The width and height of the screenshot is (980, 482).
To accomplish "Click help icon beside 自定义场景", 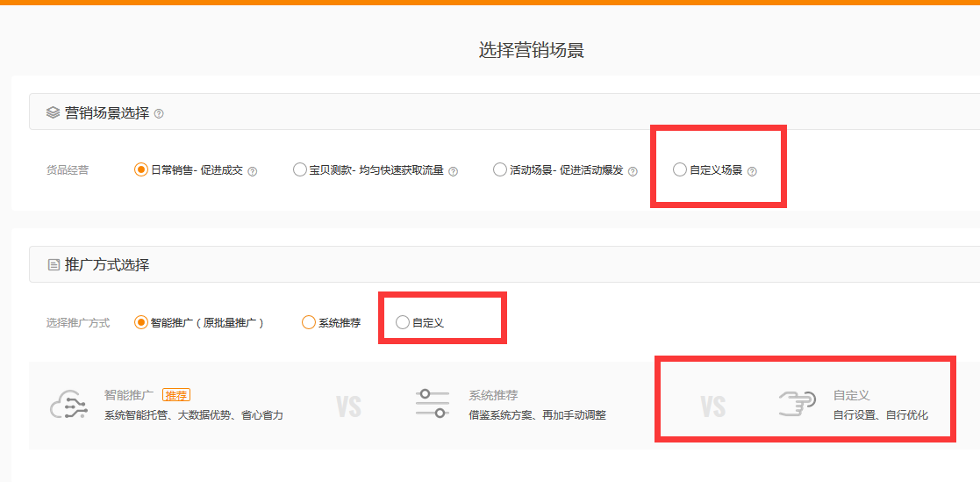I will click(752, 170).
